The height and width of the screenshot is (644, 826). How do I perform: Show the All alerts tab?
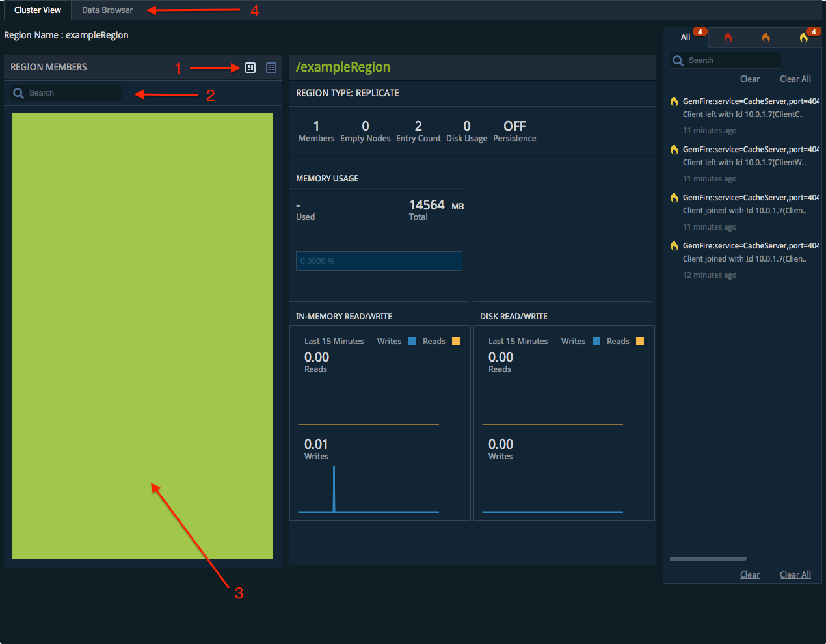686,38
